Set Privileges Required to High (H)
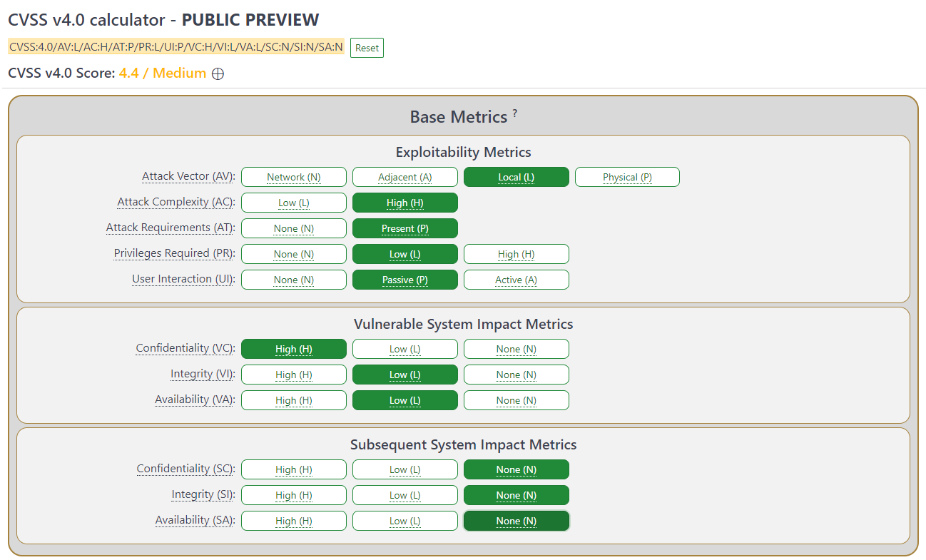The image size is (926, 560). (517, 254)
